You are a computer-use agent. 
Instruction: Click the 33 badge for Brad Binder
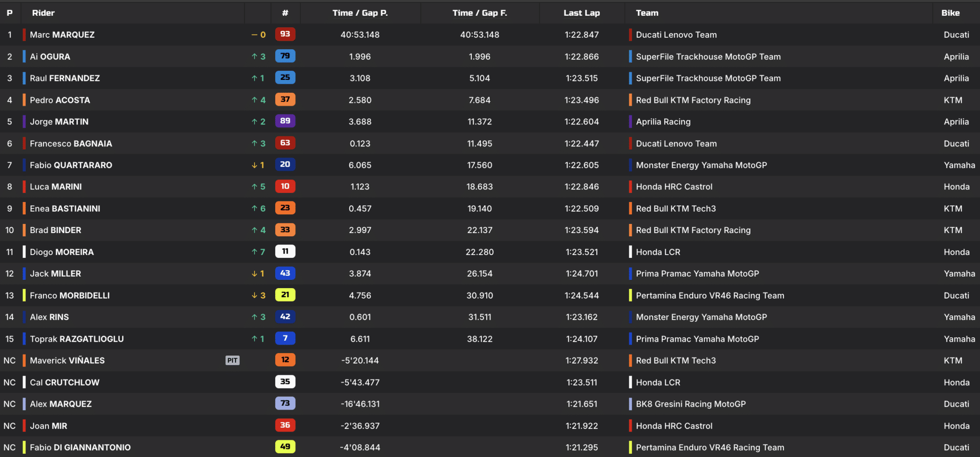coord(285,230)
